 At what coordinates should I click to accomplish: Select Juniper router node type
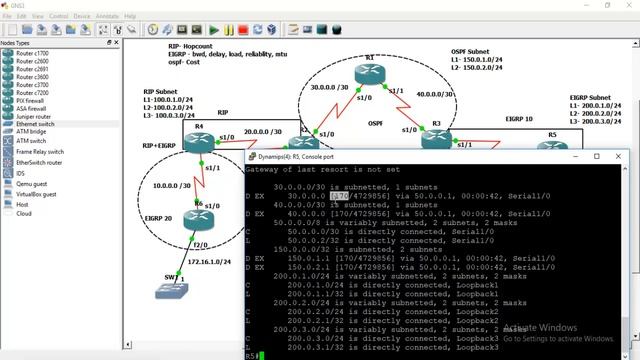(x=33, y=117)
